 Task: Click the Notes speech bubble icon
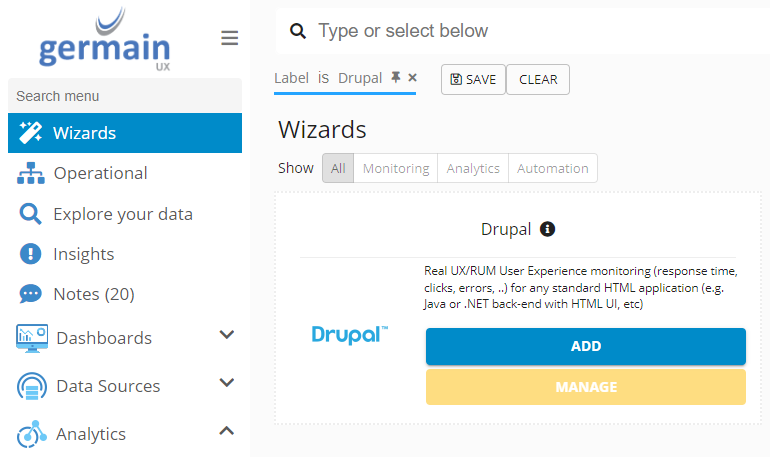tap(31, 294)
